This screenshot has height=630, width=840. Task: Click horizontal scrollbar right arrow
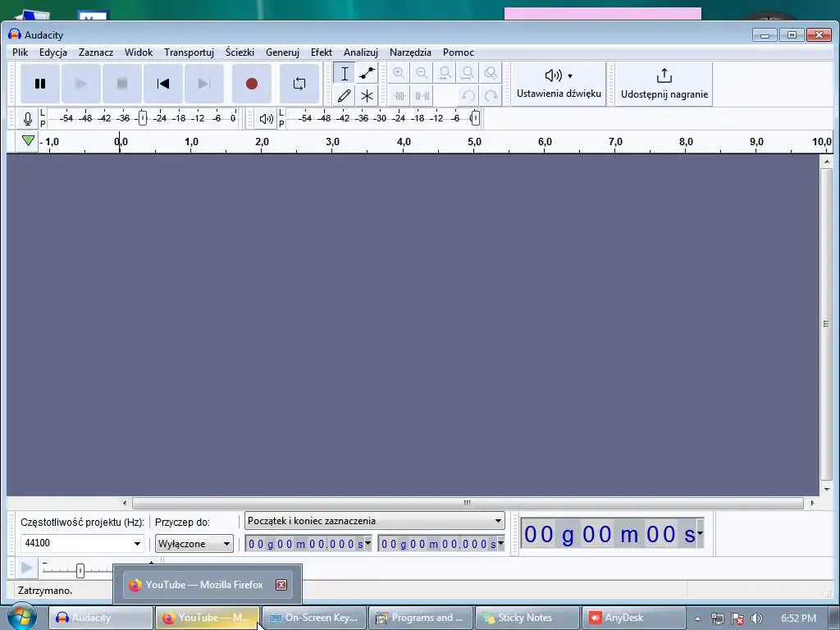[x=812, y=503]
